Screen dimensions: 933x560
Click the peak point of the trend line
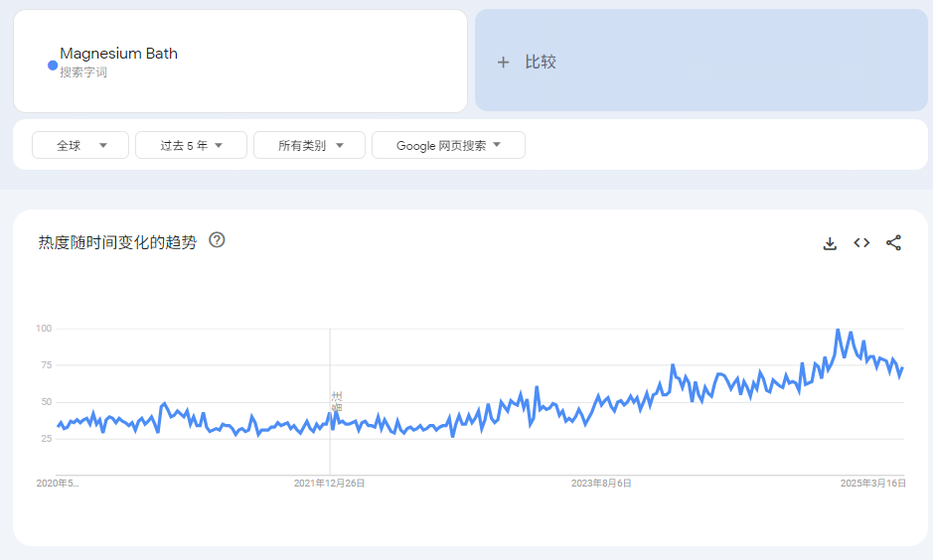838,330
